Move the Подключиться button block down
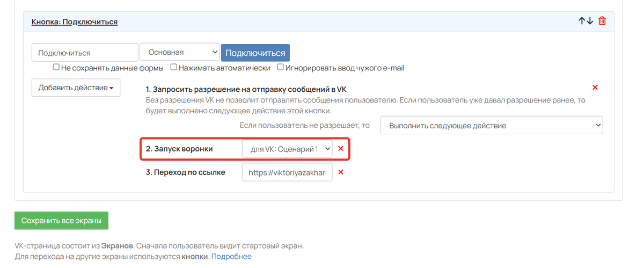 click(590, 21)
